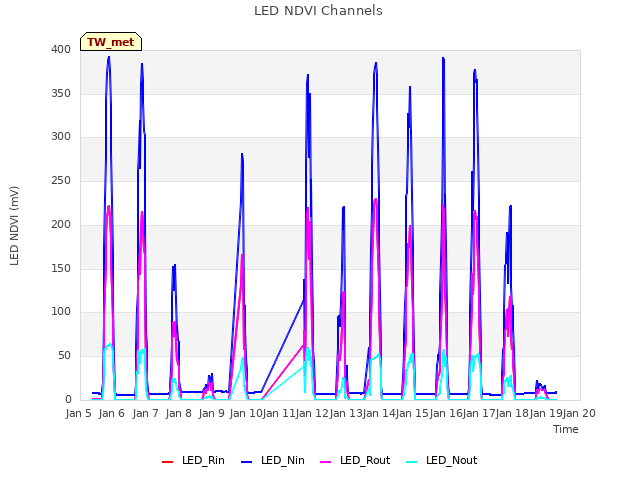Image resolution: width=640 pixels, height=480 pixels.
Task: Toggle the LED_Nout legend entry
Action: pyautogui.click(x=442, y=461)
